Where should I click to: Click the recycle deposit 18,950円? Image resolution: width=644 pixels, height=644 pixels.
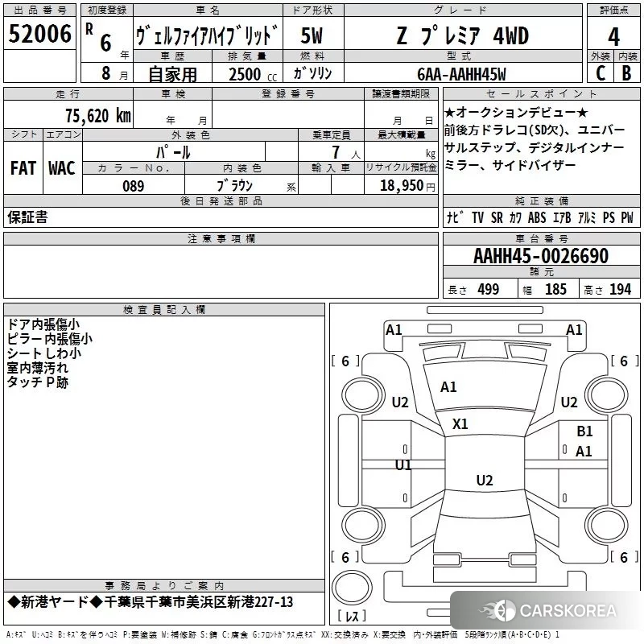(x=407, y=186)
